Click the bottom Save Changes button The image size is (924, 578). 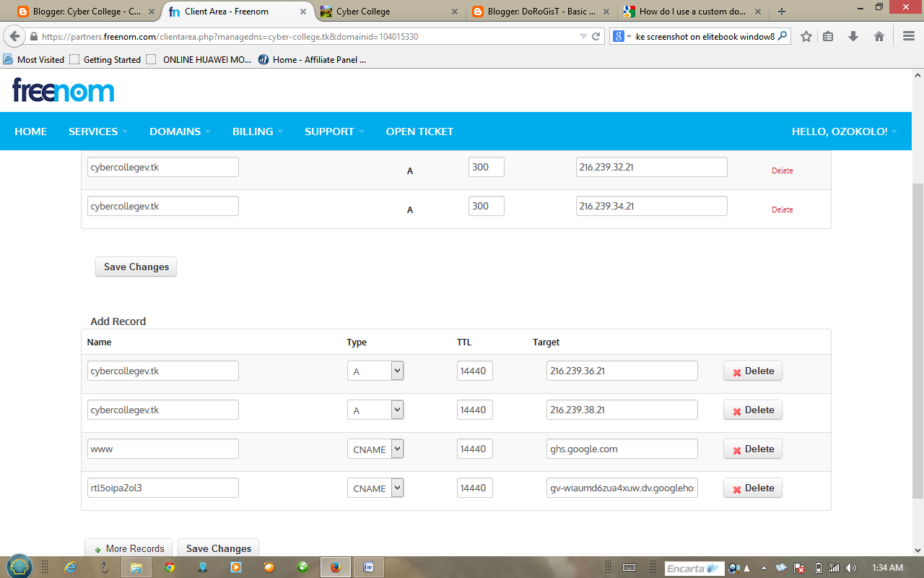click(x=218, y=548)
